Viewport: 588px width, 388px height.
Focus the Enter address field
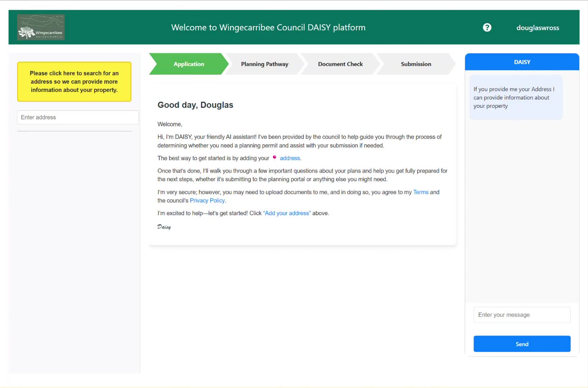[x=78, y=117]
